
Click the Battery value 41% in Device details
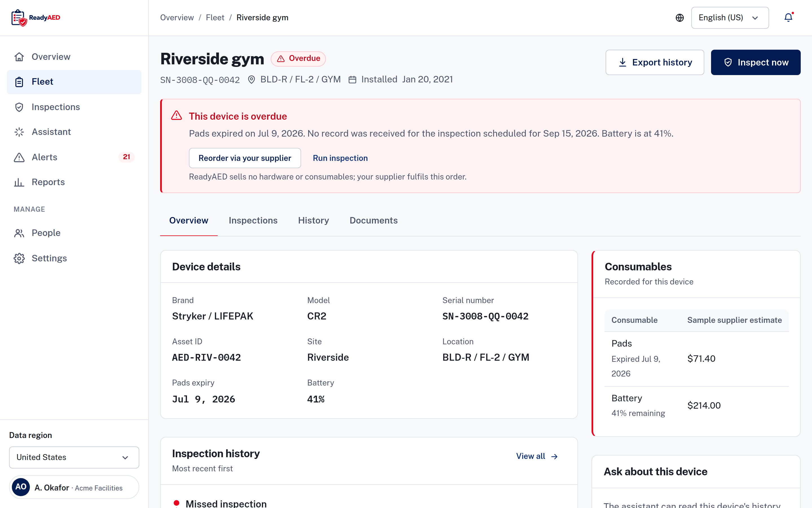coord(316,399)
